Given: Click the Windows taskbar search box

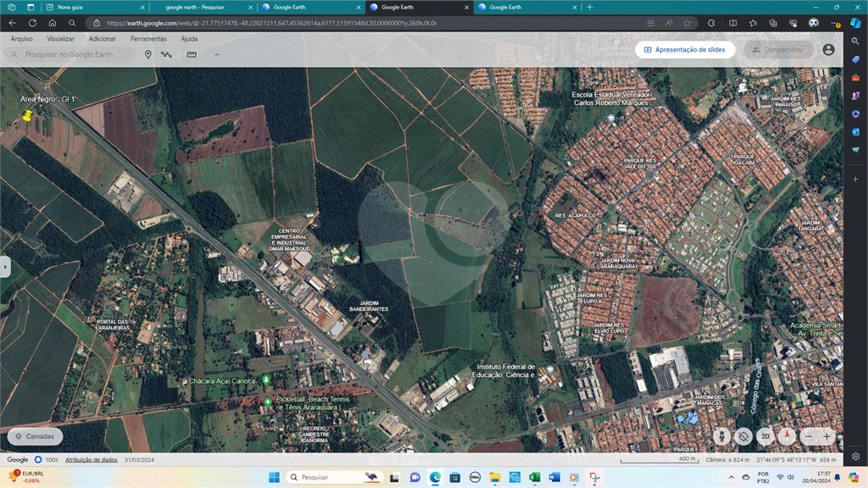Looking at the screenshot, I should [335, 477].
